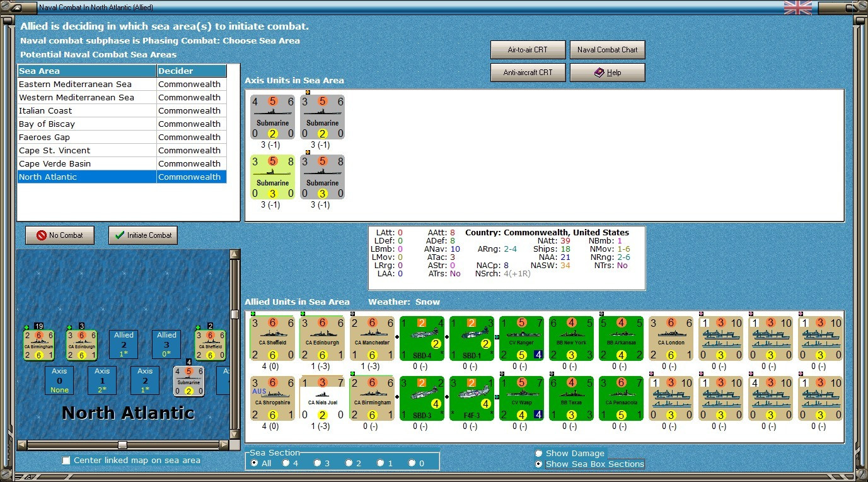Select sea section 3 radio button
The height and width of the screenshot is (482, 868).
coord(318,463)
